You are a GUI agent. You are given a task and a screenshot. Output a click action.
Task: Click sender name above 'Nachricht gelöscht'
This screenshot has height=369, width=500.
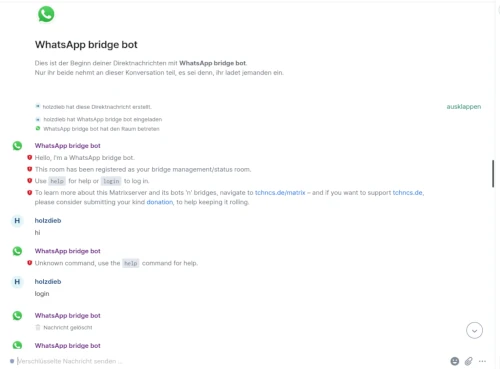coord(68,315)
